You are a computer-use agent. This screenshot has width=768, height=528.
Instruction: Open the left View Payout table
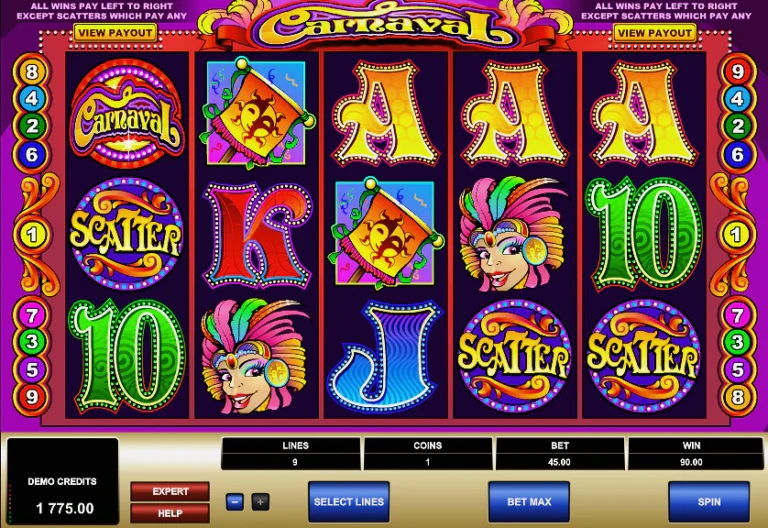point(116,33)
